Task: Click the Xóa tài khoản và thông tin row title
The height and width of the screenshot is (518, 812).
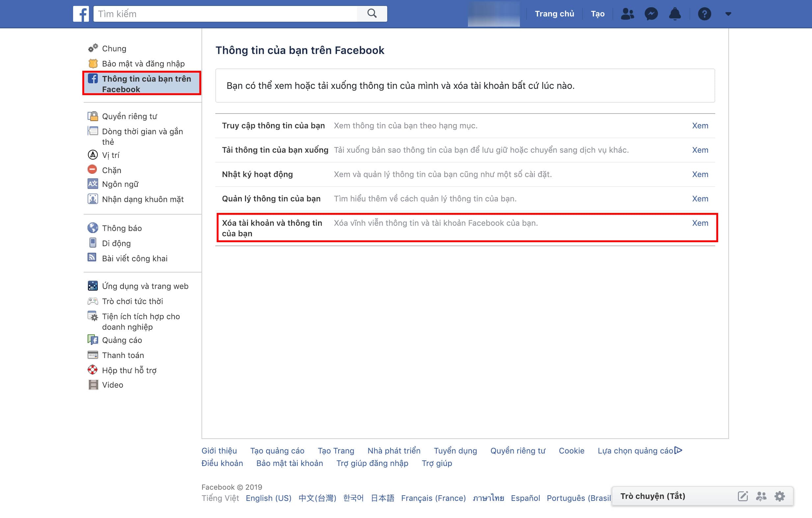Action: pos(272,228)
